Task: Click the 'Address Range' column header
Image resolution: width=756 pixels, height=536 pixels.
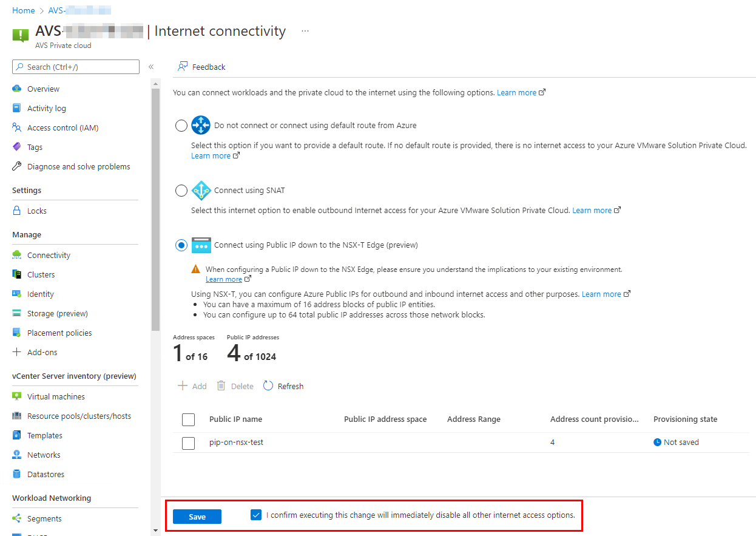Action: [x=474, y=419]
